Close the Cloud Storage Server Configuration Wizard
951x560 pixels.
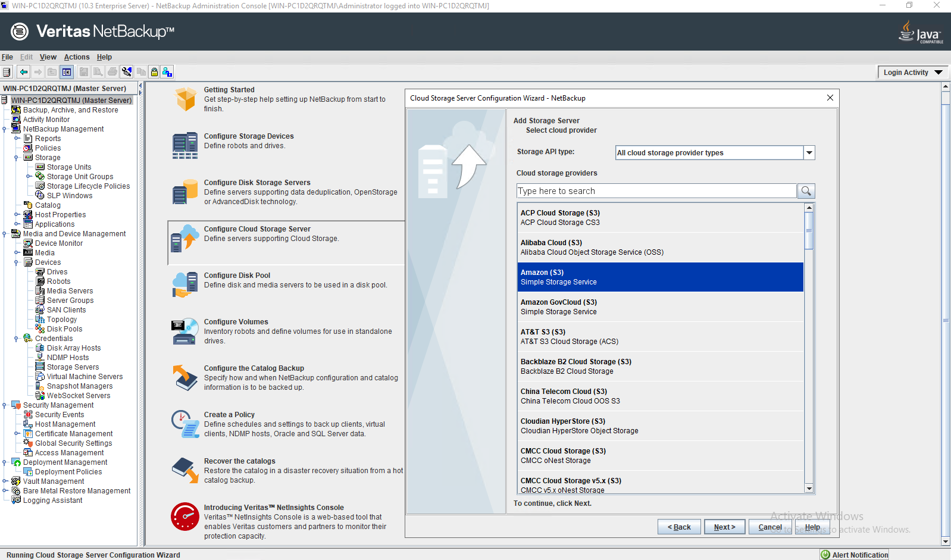[830, 98]
